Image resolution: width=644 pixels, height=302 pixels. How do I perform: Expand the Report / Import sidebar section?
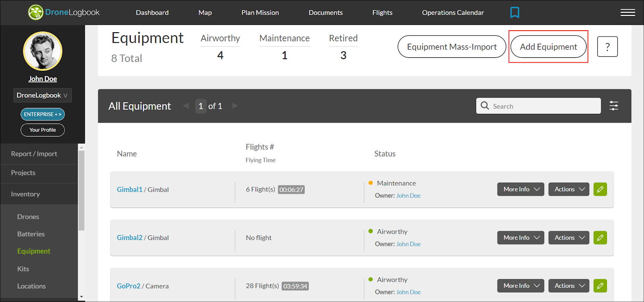click(x=39, y=154)
